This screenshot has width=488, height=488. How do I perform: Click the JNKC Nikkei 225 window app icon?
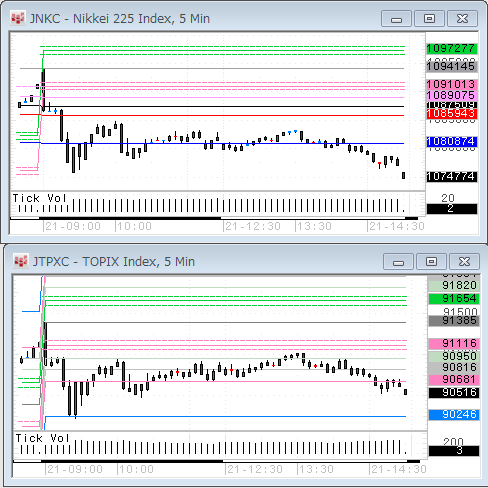pyautogui.click(x=18, y=18)
